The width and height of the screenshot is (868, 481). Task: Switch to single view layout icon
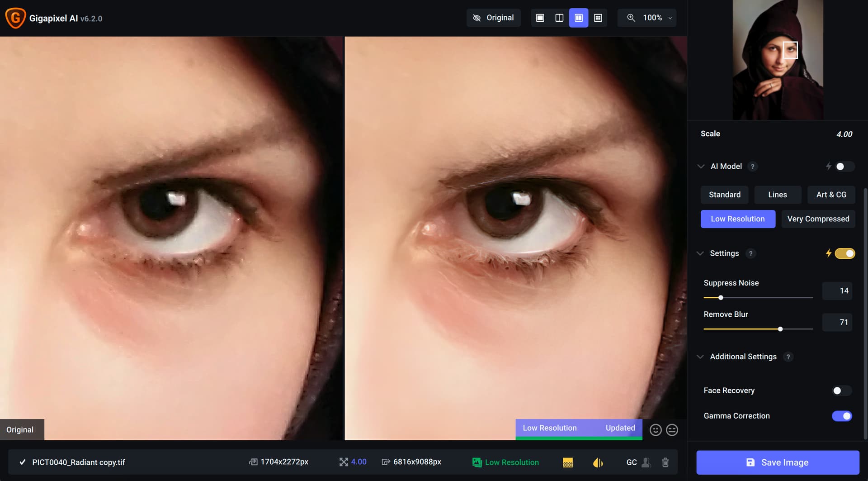(540, 18)
